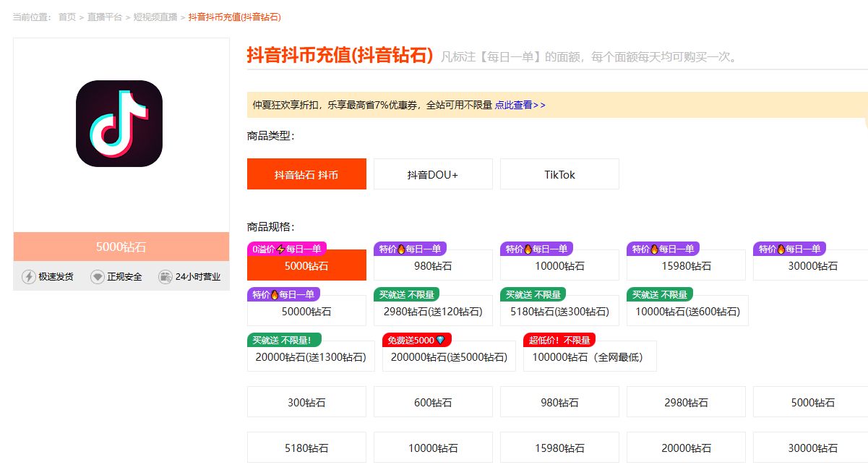Choose the 特价 每日一单 10000钻石 option
868x470 pixels.
tap(559, 265)
